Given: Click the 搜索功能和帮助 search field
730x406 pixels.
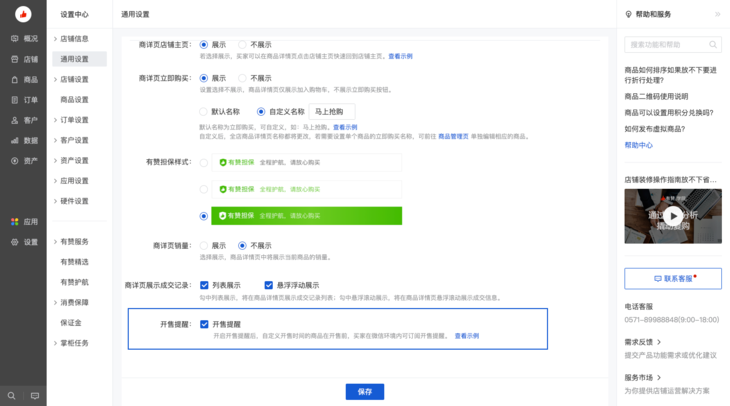Looking at the screenshot, I should pyautogui.click(x=666, y=45).
